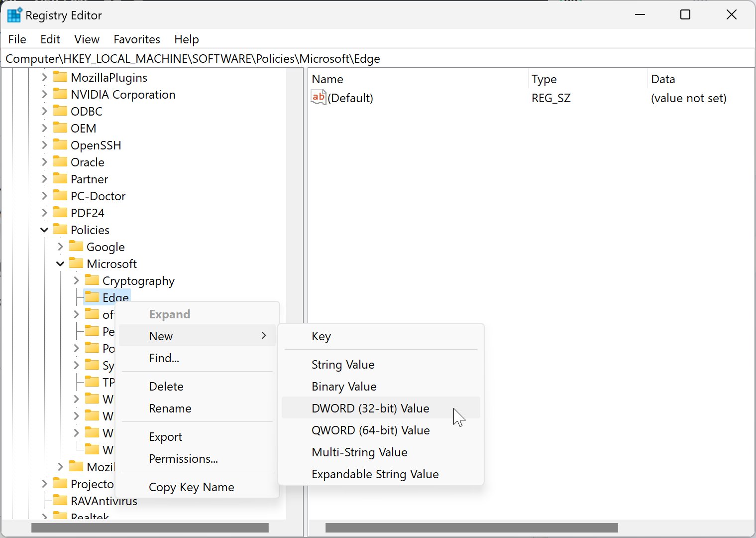756x538 pixels.
Task: Click the Registry Editor app icon in title bar
Action: [14, 15]
